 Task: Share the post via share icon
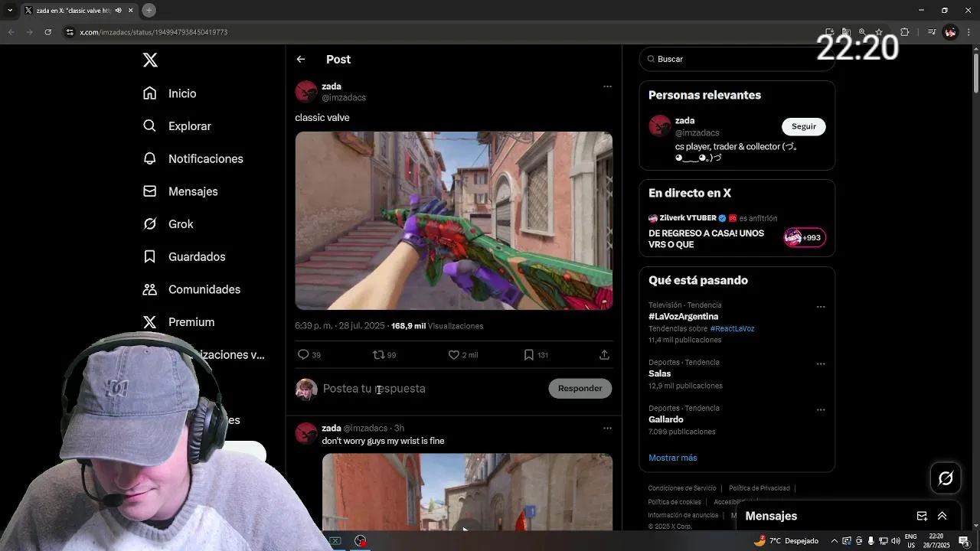click(604, 355)
